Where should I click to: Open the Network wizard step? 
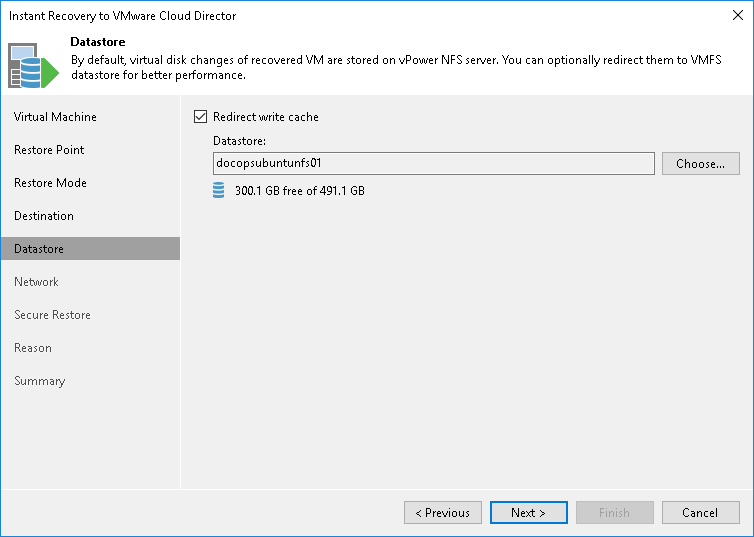(36, 282)
